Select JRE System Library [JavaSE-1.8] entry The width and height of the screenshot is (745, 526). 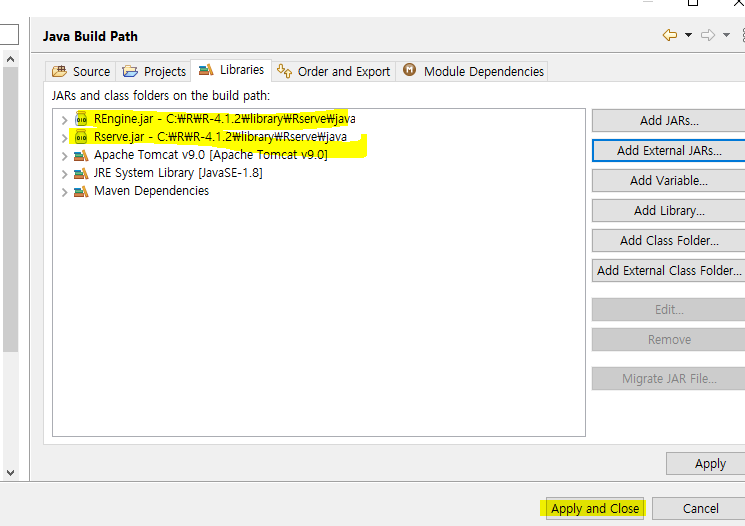click(x=178, y=173)
